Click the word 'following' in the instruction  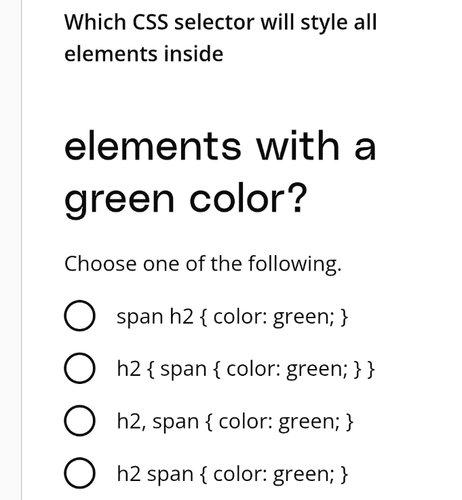tap(294, 264)
